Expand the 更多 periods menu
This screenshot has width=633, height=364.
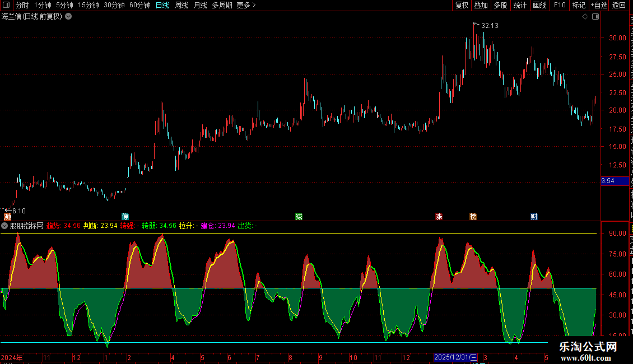(x=246, y=5)
